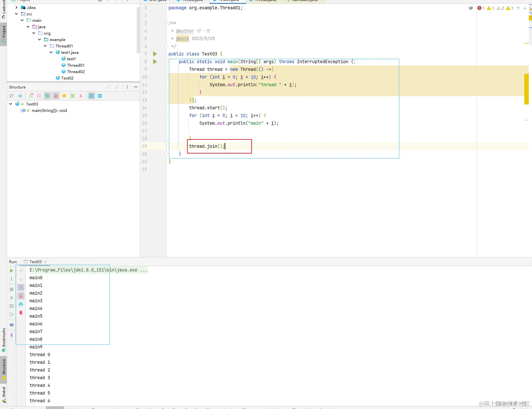Restore layout in Run panel
Viewport: 532px width, 409px height.
click(12, 325)
